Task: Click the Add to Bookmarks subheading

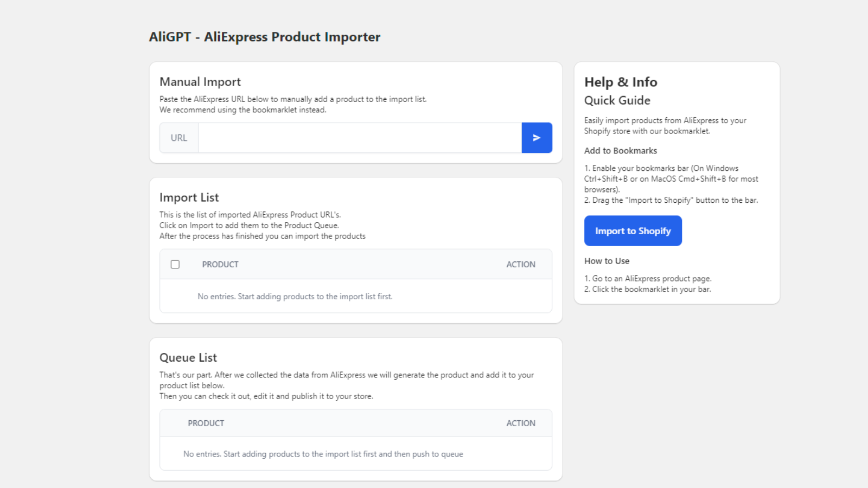Action: (x=621, y=151)
